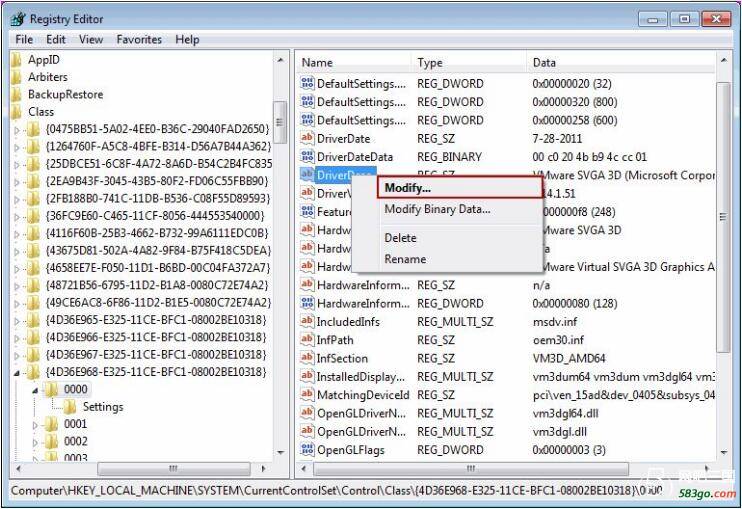The width and height of the screenshot is (742, 509).
Task: Select the DriverDate value 7-28-2011
Action: click(x=557, y=138)
